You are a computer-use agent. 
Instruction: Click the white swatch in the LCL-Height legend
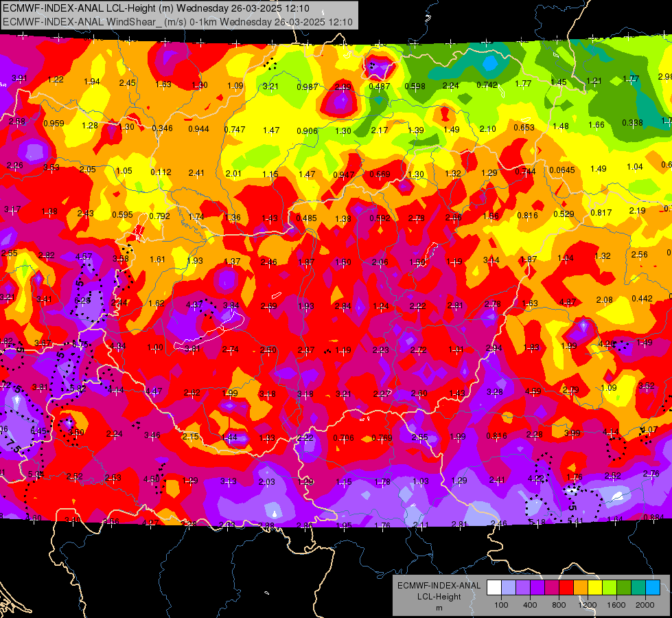[x=494, y=588]
